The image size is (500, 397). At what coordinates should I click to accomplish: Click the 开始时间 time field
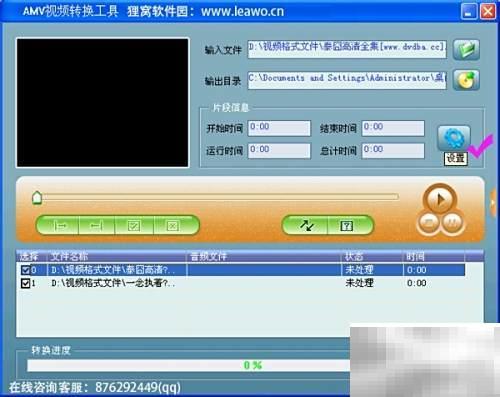pos(279,128)
